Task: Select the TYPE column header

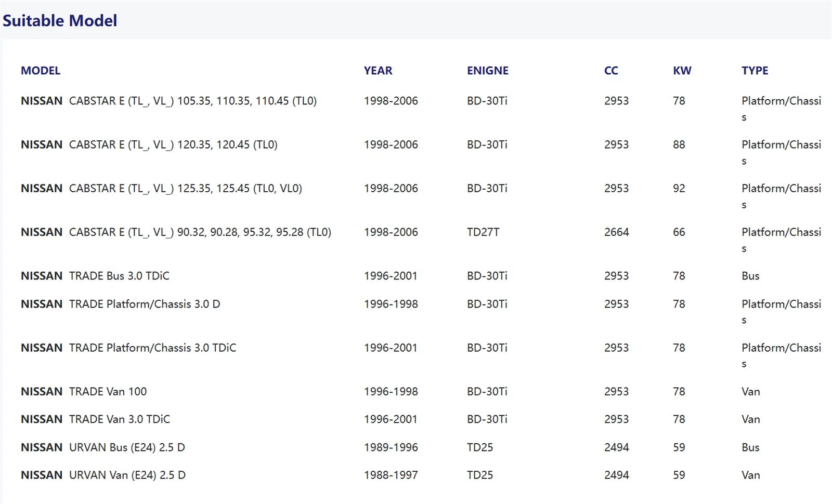Action: (755, 71)
